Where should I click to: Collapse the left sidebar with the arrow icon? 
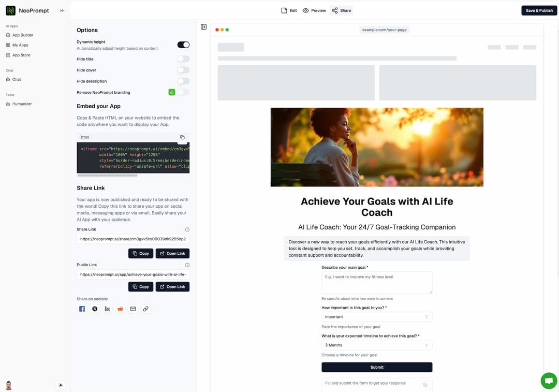(x=62, y=11)
